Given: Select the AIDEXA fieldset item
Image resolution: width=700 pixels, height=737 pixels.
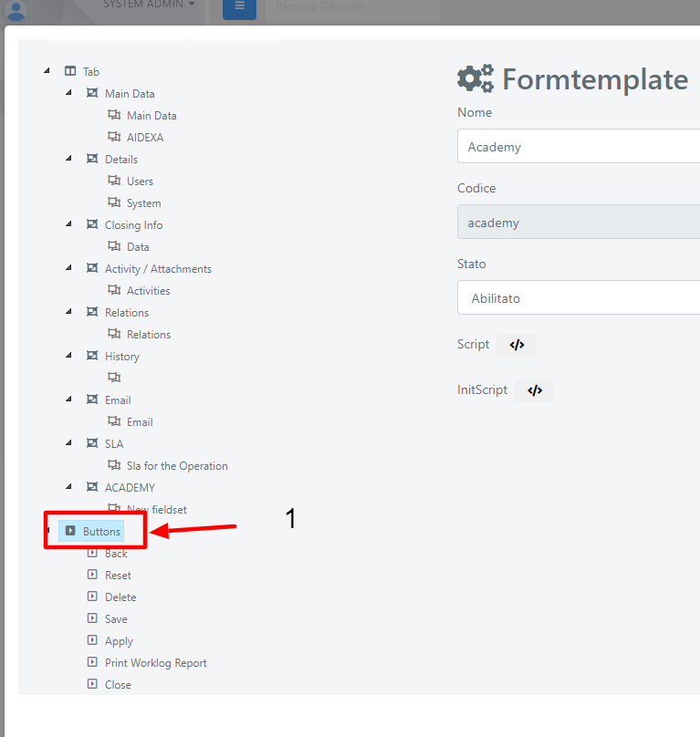Looking at the screenshot, I should click(x=145, y=137).
